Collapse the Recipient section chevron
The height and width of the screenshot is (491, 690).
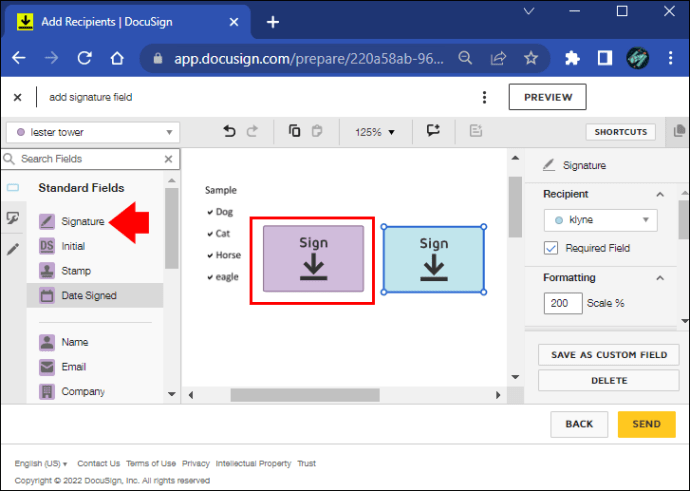(x=660, y=194)
